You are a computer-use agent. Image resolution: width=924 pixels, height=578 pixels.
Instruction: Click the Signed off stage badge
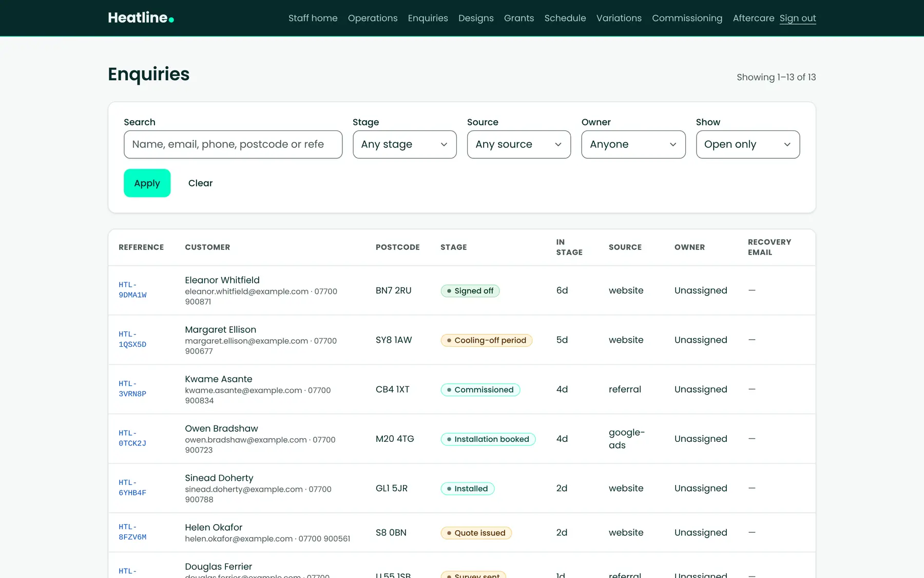tap(470, 291)
